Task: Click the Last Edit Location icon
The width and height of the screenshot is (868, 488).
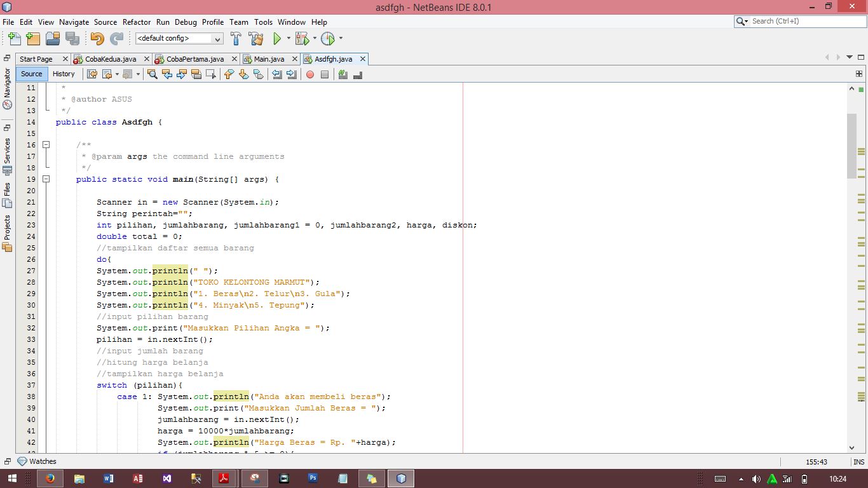Action: point(92,74)
